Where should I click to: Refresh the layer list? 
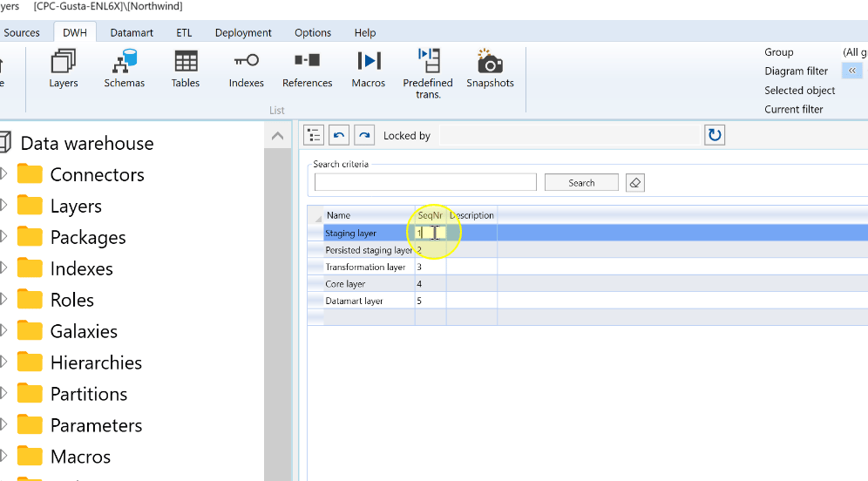click(715, 135)
